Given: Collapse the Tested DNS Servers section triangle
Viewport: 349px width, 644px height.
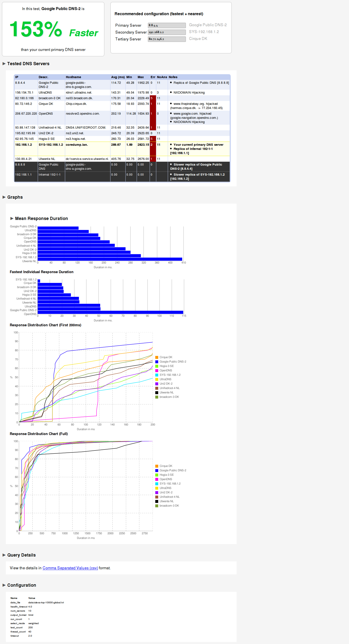Looking at the screenshot, I should click(4, 64).
